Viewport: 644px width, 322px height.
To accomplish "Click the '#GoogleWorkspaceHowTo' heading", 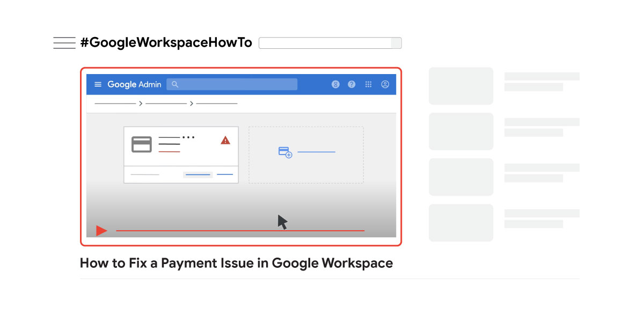I will [x=166, y=43].
